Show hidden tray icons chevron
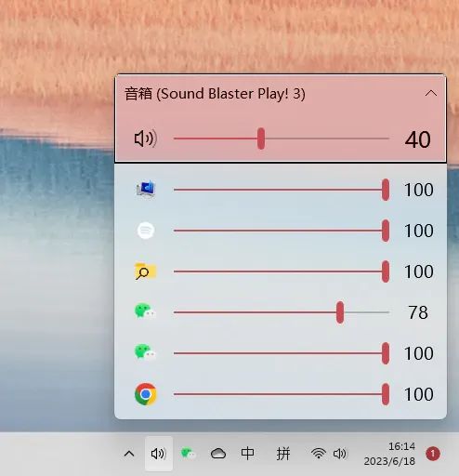 [129, 454]
